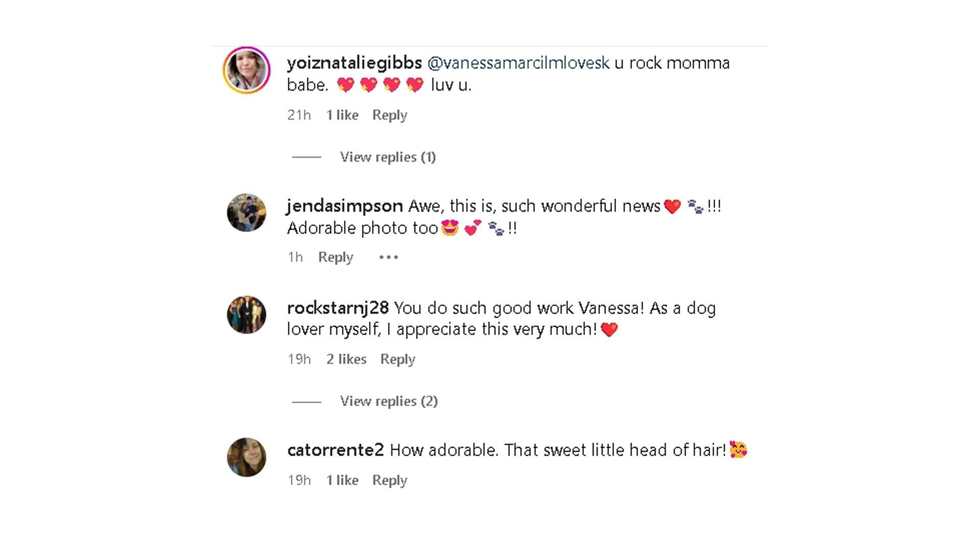View the 1 like on yoiznataliegibbs comment

click(x=342, y=115)
